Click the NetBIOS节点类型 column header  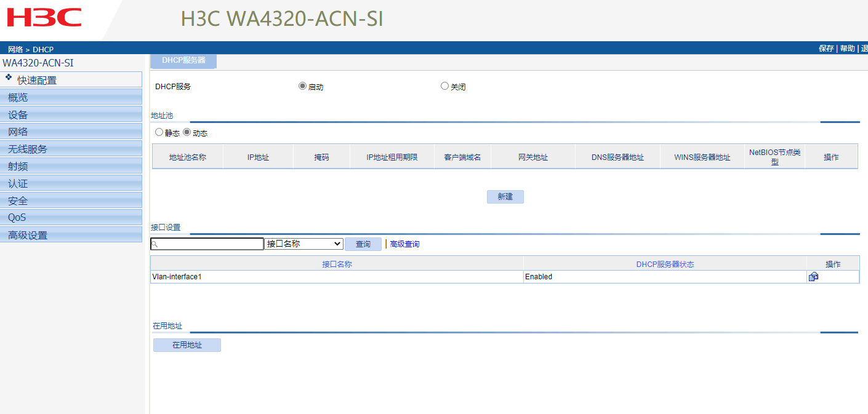tap(775, 157)
